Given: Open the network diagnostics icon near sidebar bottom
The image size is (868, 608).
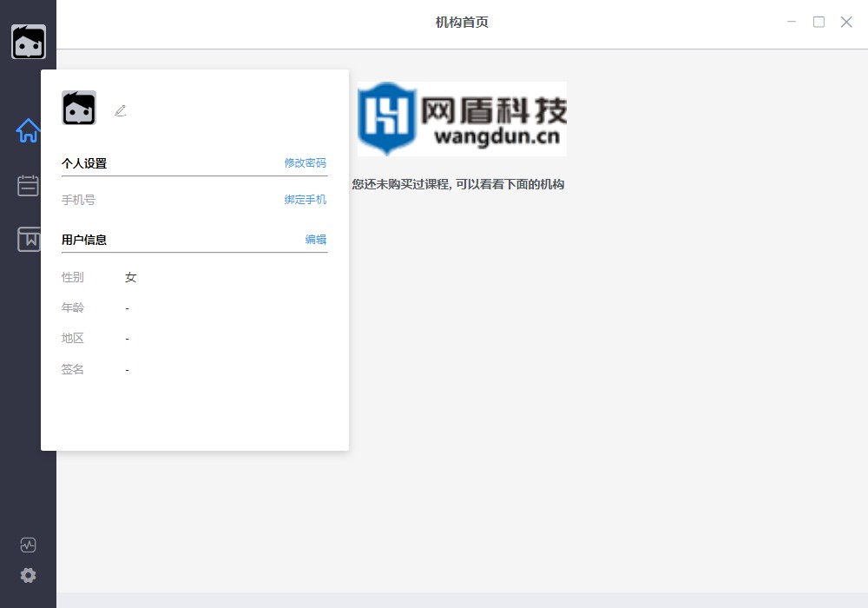Looking at the screenshot, I should (x=28, y=545).
